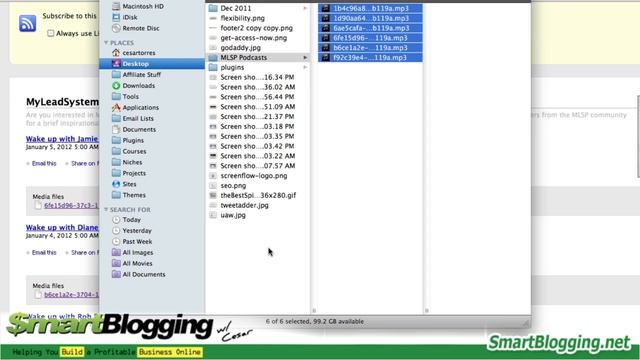This screenshot has width=640, height=360.
Task: Select the 1b4c96a8…b119a.mp3 file
Action: click(x=370, y=8)
